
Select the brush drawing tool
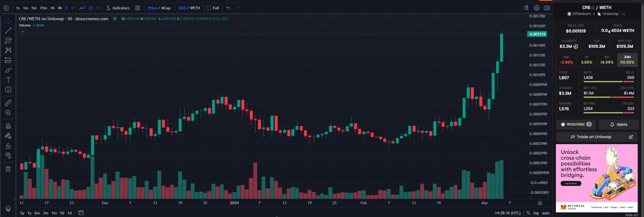8,70
